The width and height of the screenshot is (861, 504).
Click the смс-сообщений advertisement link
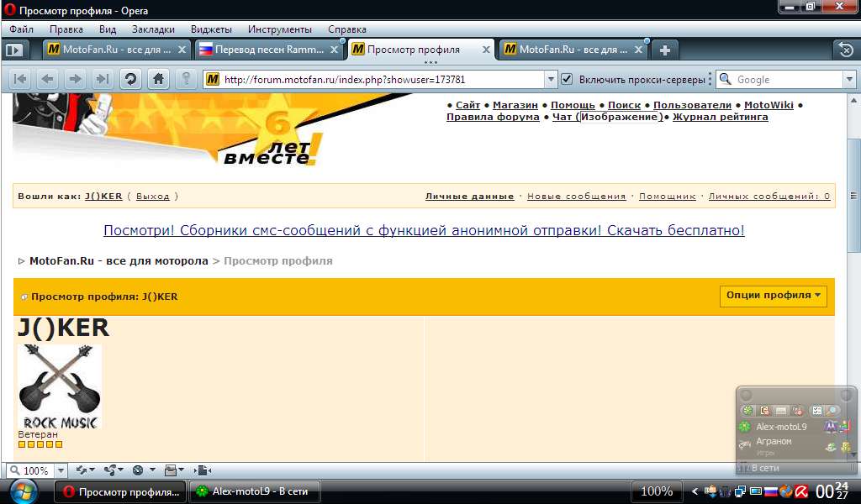[424, 230]
